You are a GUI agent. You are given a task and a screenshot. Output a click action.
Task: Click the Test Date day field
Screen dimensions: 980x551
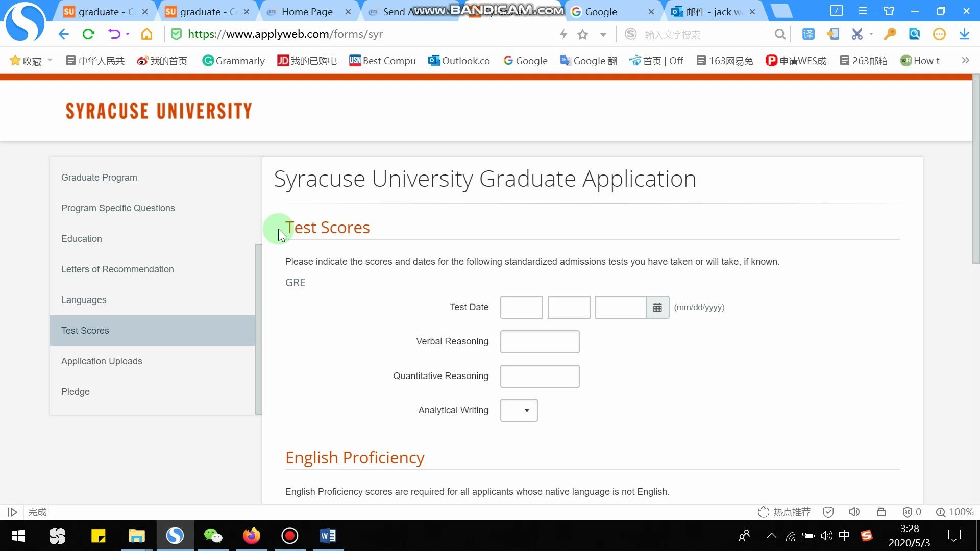pyautogui.click(x=569, y=307)
